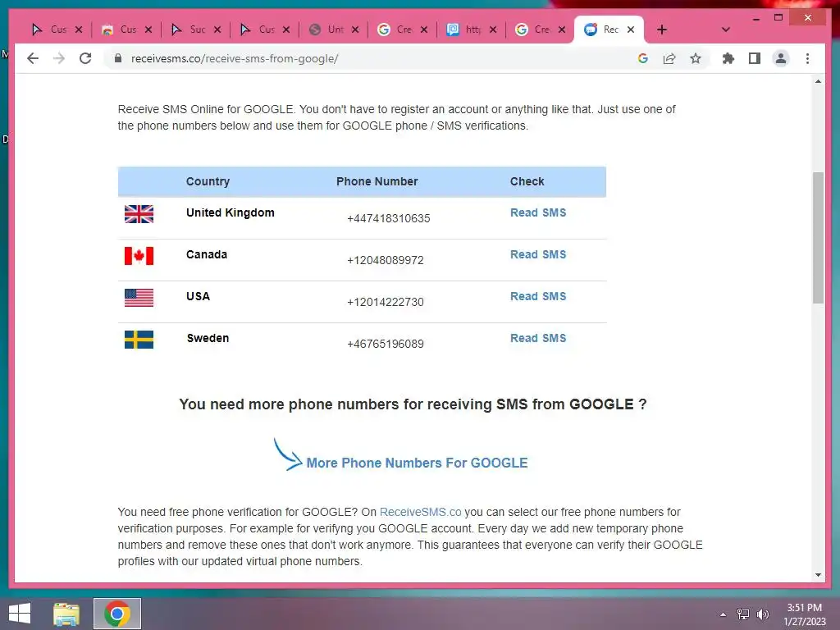Show hidden tray icons arrow
This screenshot has height=630, width=840.
click(723, 614)
